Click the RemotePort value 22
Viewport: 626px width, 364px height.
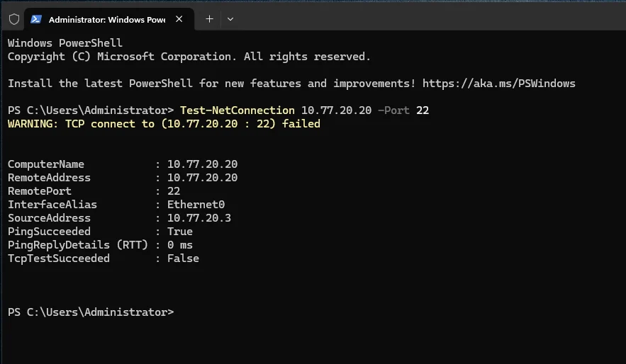pos(174,191)
